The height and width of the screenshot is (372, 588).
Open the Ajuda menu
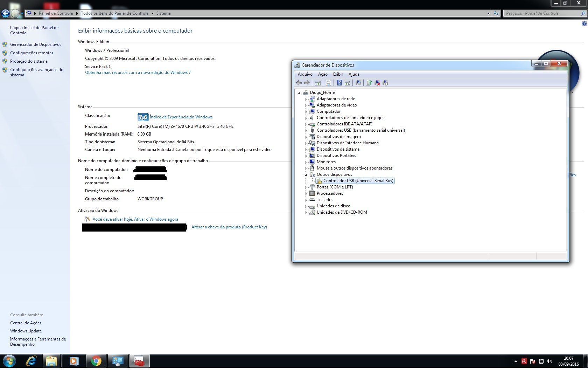click(x=354, y=74)
